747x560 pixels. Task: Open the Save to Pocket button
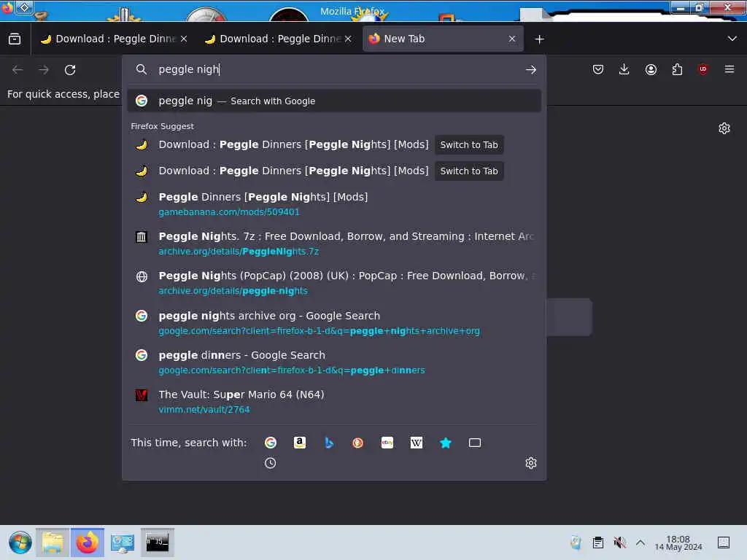click(598, 70)
